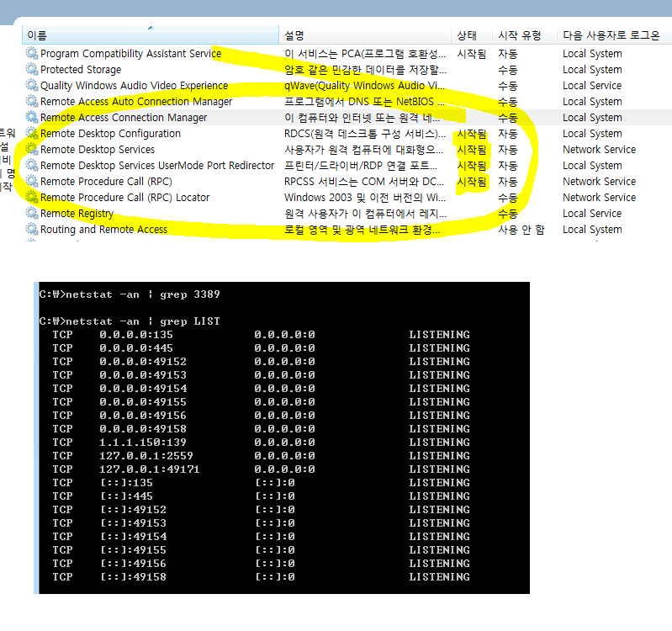This screenshot has width=672, height=631.
Task: Select the Routing and Remote Access name
Action: 103,230
